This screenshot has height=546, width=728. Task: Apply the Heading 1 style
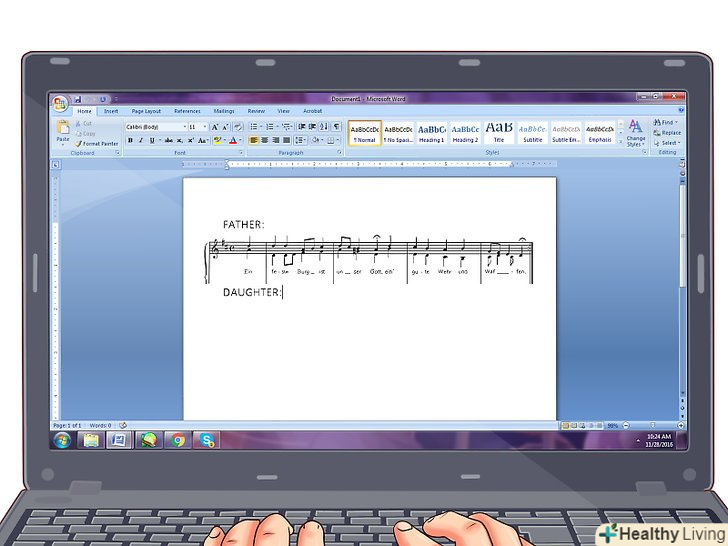pos(432,133)
